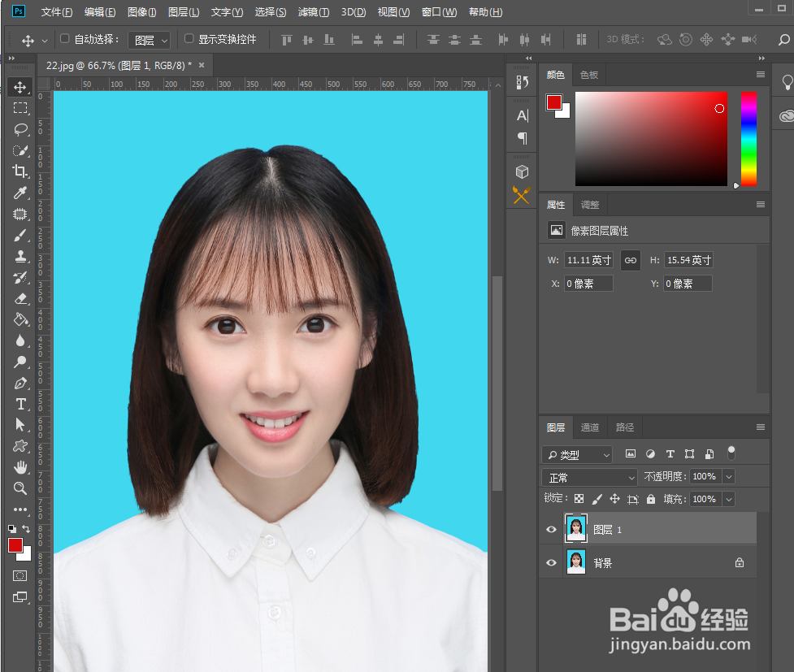Switch to the 调整 tab
The image size is (794, 672).
click(590, 205)
